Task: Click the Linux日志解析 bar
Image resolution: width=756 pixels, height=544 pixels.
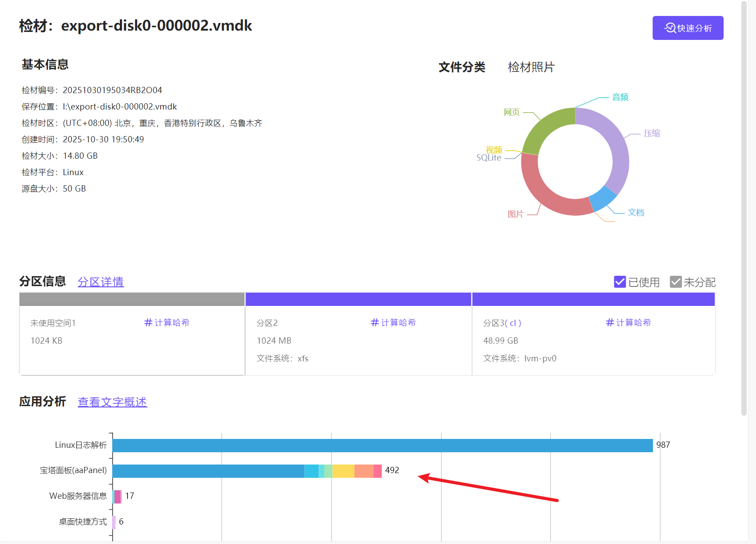Action: (x=382, y=446)
